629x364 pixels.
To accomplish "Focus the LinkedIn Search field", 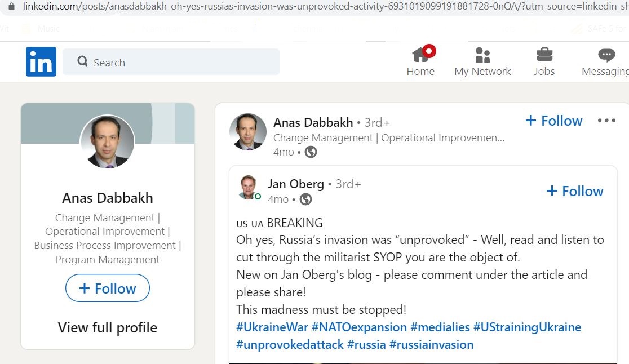I will pyautogui.click(x=171, y=62).
